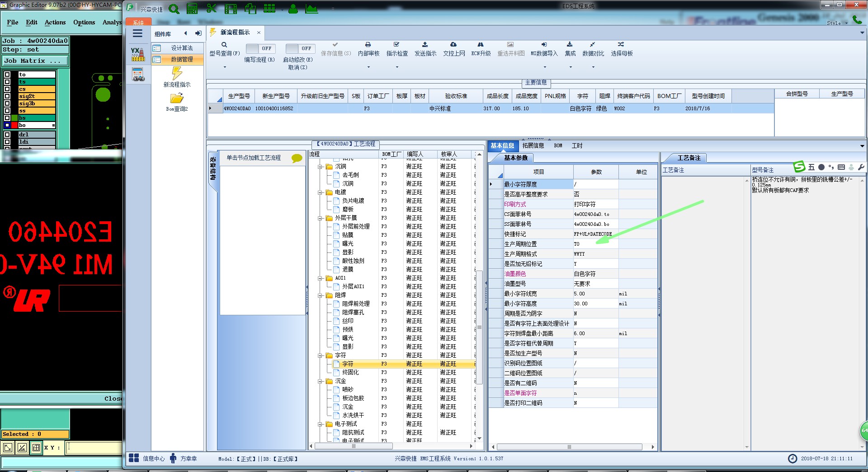Open the green calculator icon in title bar

tap(192, 9)
